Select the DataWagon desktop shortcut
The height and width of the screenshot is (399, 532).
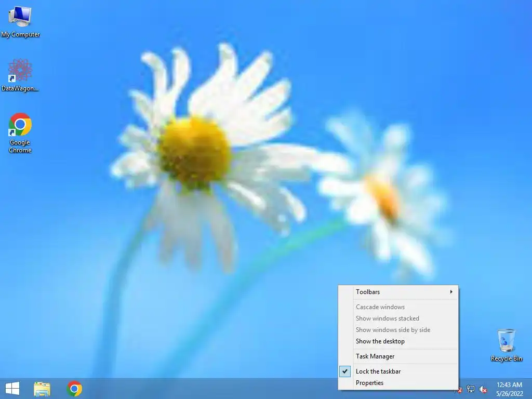coord(20,75)
